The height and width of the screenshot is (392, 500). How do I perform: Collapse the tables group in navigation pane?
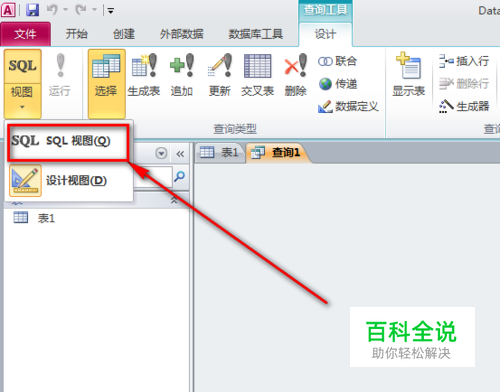174,200
